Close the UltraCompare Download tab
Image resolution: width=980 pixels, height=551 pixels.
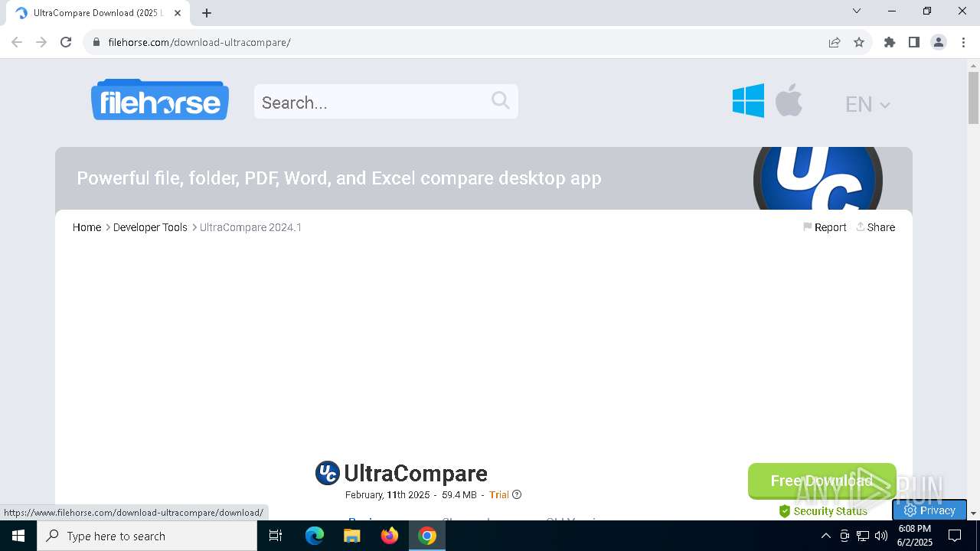178,13
